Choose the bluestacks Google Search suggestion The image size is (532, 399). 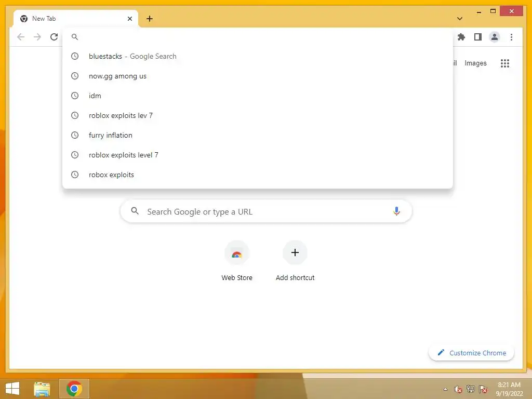(258, 56)
